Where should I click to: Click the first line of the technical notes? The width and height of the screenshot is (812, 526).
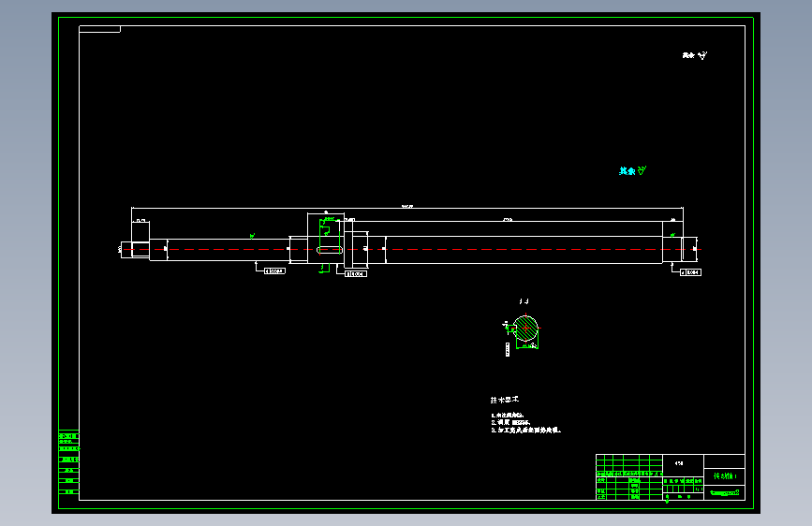coord(508,416)
